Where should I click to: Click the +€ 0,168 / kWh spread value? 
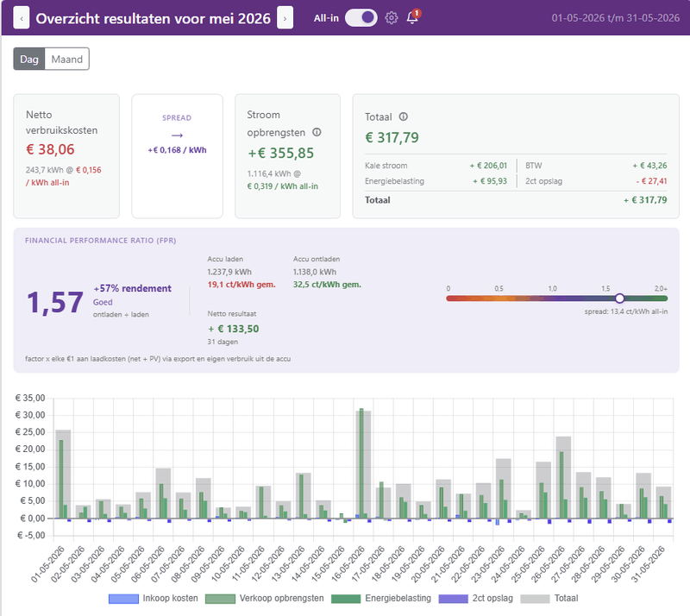tap(177, 150)
